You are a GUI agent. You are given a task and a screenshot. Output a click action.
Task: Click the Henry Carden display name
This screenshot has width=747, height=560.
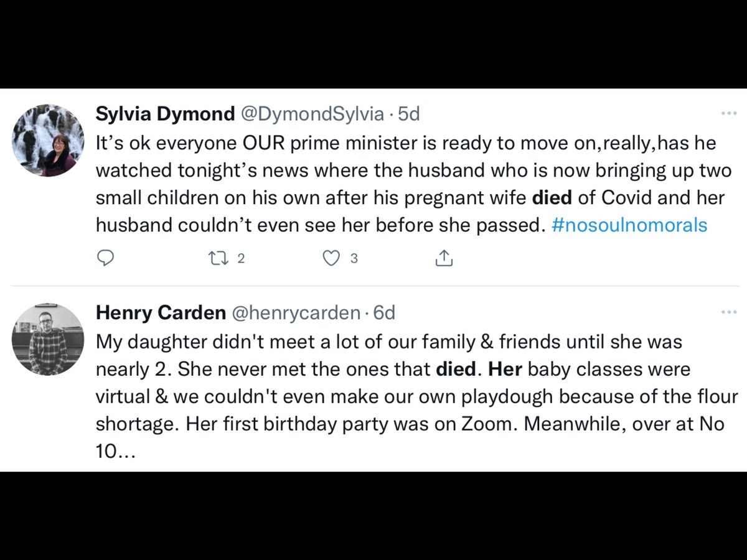161,313
